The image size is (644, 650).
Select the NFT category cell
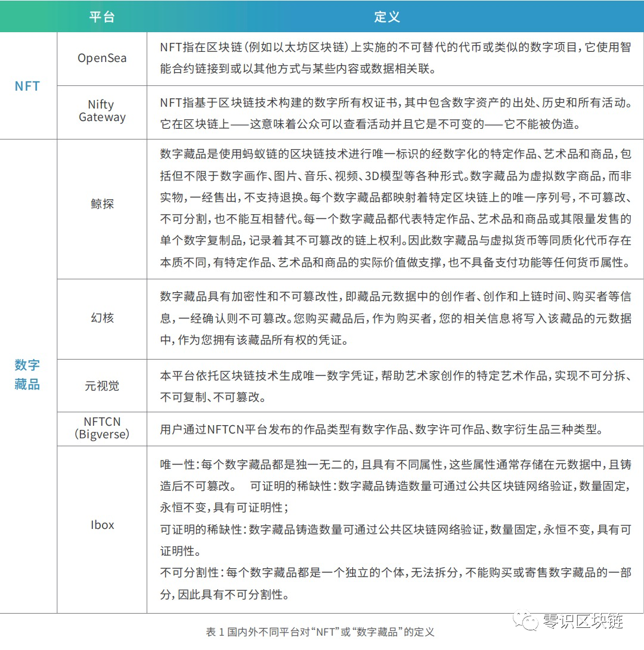coord(27,86)
